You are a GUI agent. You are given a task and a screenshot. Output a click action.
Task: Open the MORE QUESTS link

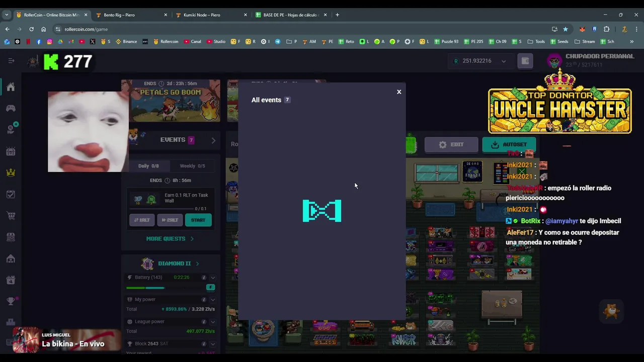[x=170, y=239]
